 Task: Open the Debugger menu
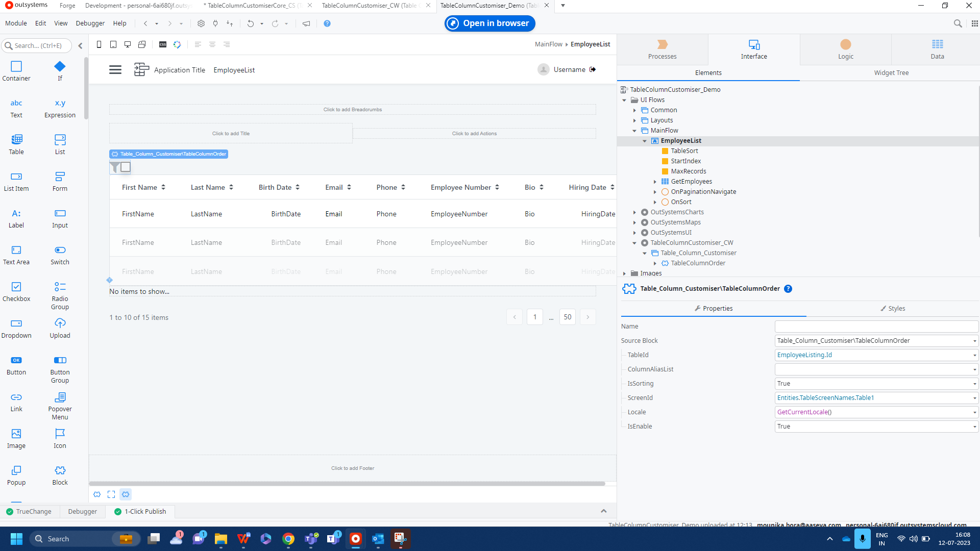point(90,23)
